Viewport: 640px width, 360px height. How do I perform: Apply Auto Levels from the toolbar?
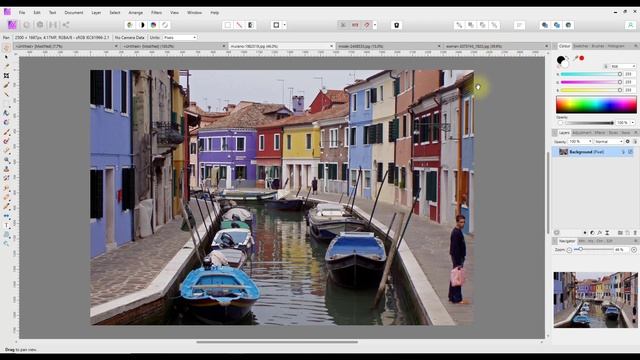point(130,25)
